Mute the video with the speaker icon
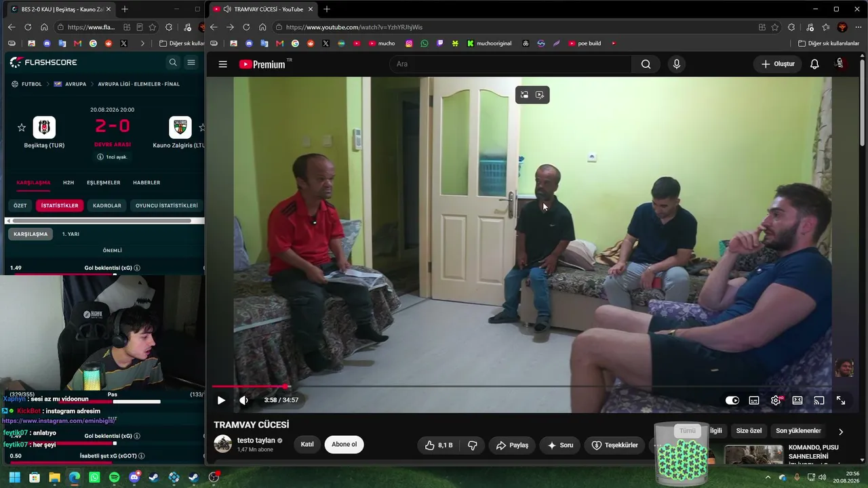The width and height of the screenshot is (868, 488). point(243,400)
